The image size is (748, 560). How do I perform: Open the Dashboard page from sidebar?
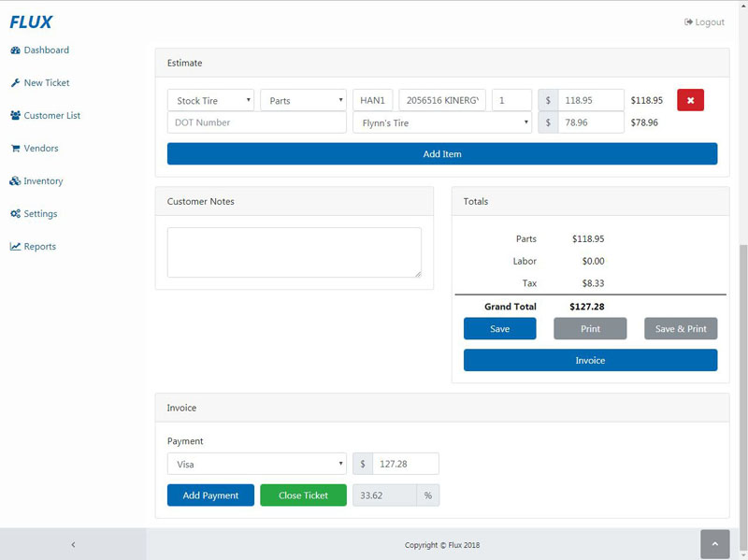point(46,50)
